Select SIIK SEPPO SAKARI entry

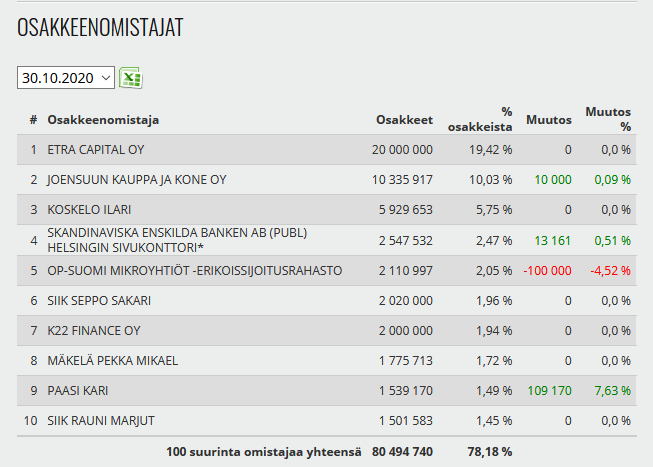click(99, 300)
